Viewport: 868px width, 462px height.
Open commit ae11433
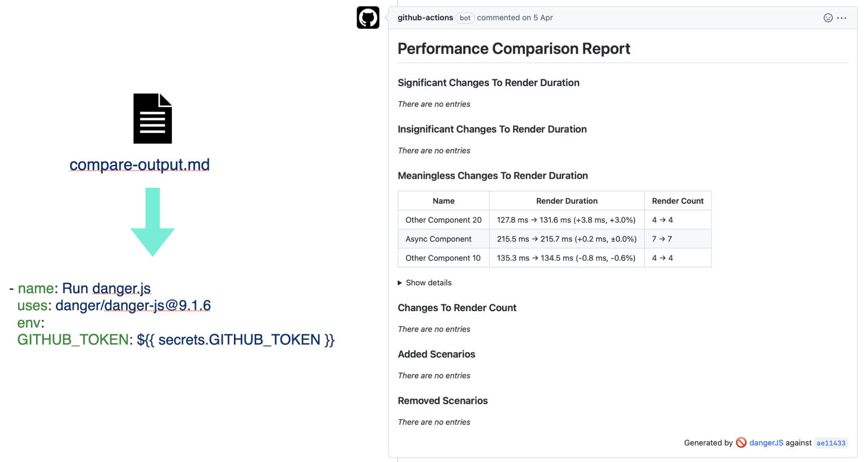831,443
